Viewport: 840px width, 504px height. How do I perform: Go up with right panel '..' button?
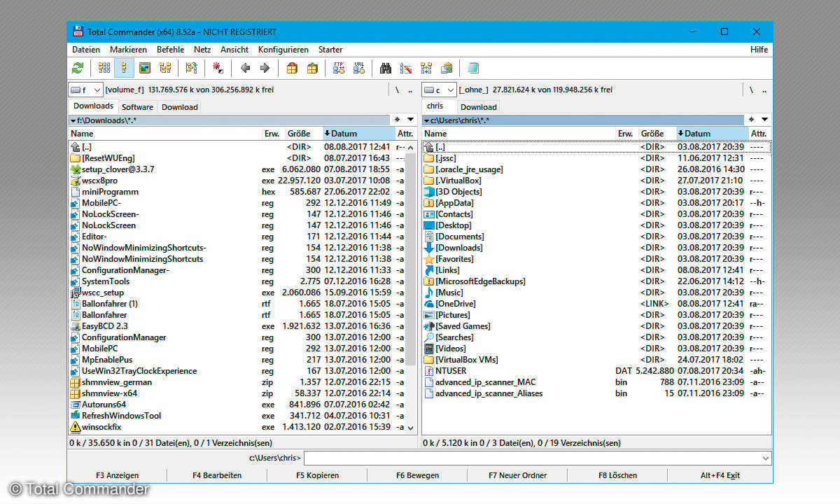(x=764, y=90)
